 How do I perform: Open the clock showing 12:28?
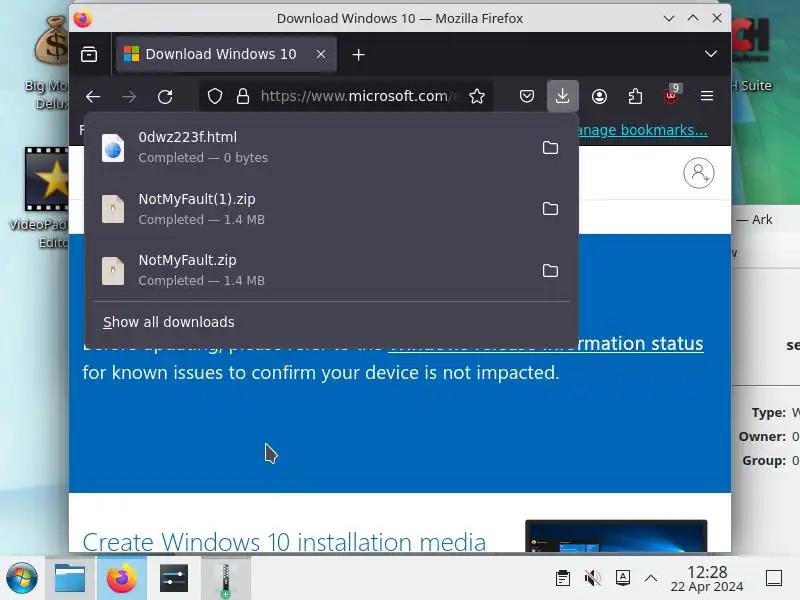pos(707,579)
